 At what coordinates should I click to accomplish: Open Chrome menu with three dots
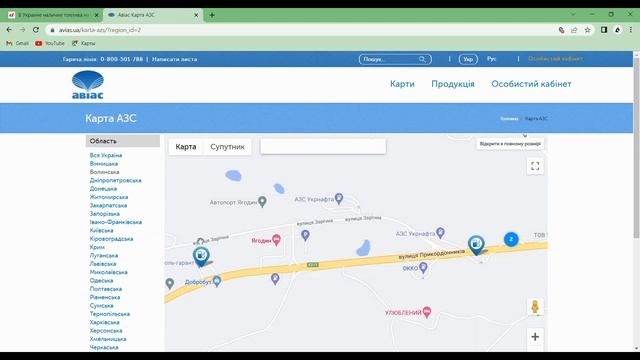(631, 30)
